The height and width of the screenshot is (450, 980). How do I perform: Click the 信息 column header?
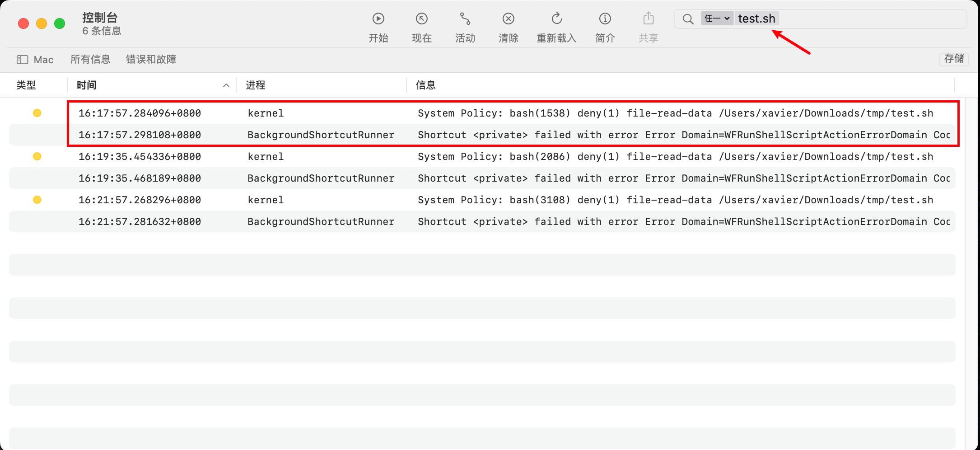coord(425,85)
